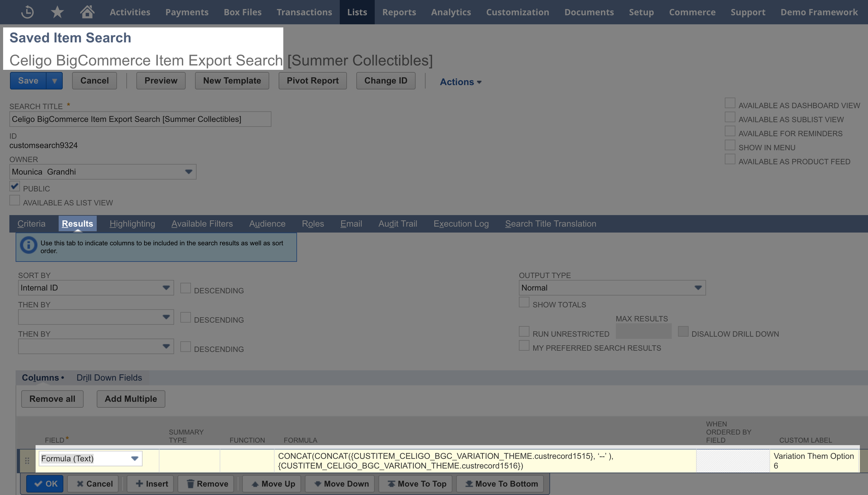868x495 pixels.
Task: Click the top Cancel button
Action: [95, 80]
